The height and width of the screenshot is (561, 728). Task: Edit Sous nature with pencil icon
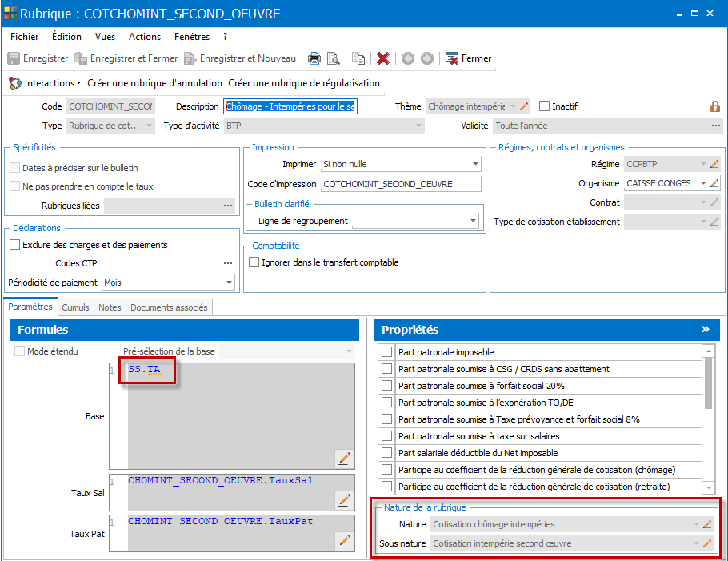point(707,543)
